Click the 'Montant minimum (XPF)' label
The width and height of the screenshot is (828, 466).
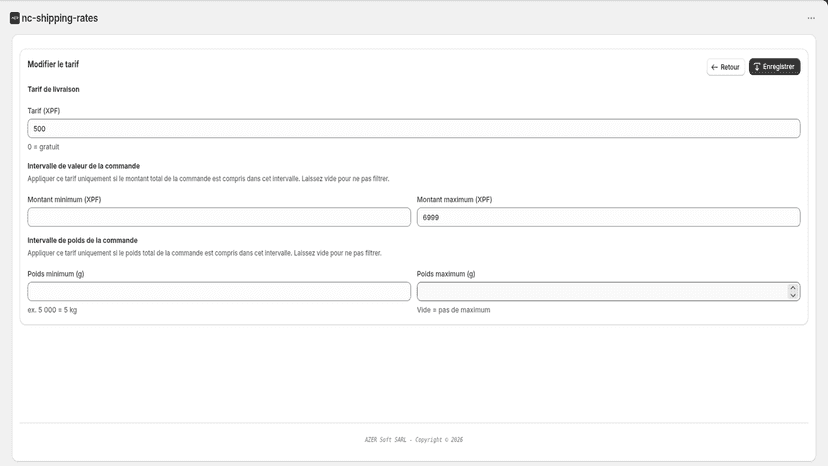point(64,200)
